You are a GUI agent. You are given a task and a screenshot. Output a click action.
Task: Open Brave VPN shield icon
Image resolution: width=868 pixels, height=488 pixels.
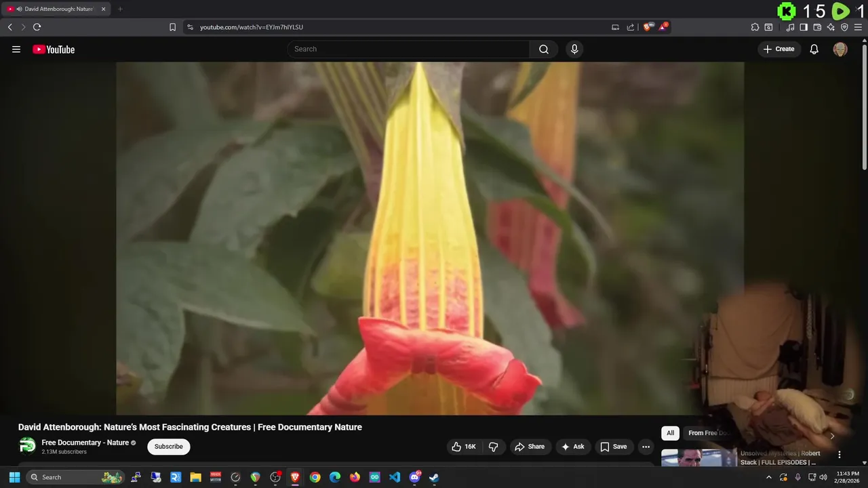point(844,27)
